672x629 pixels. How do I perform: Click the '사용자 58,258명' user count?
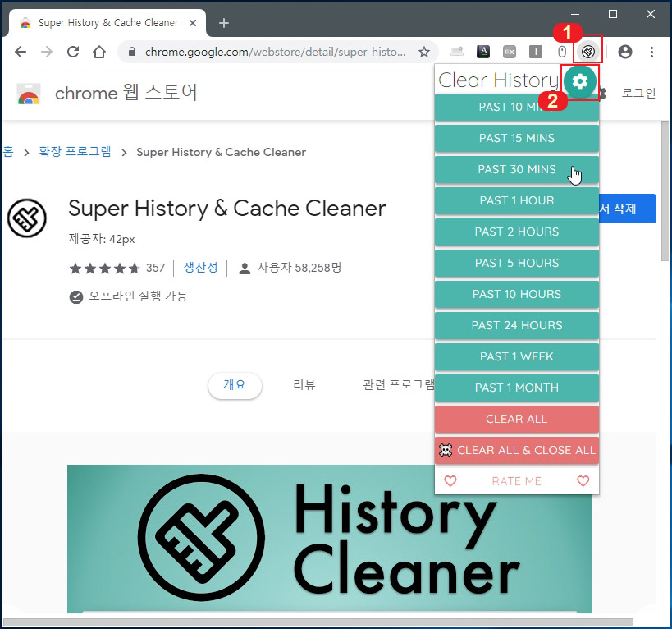point(299,268)
